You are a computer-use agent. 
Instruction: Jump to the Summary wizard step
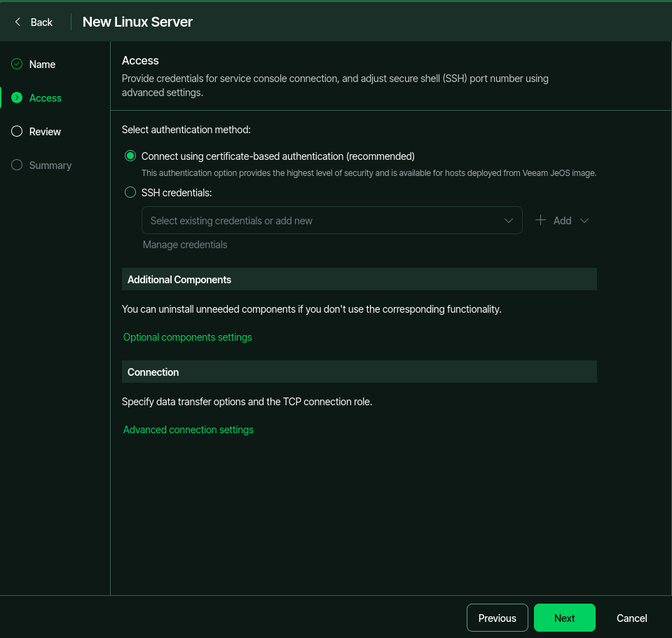click(50, 165)
